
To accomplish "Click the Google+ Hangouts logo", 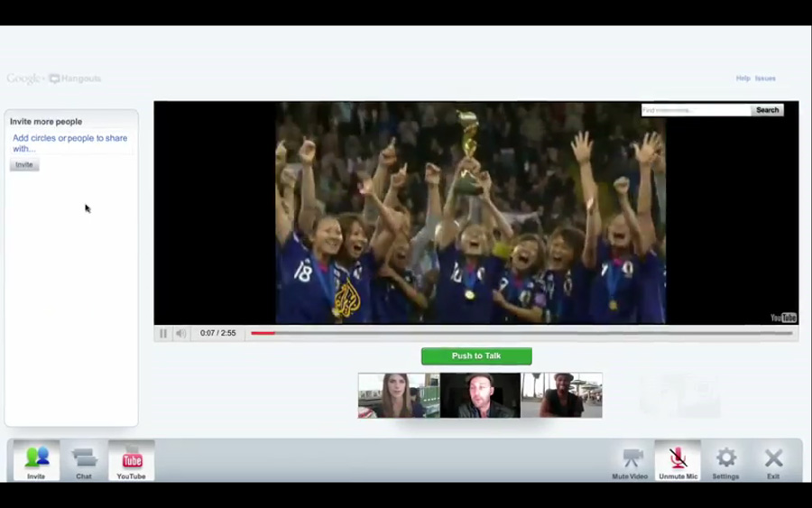I will (54, 79).
